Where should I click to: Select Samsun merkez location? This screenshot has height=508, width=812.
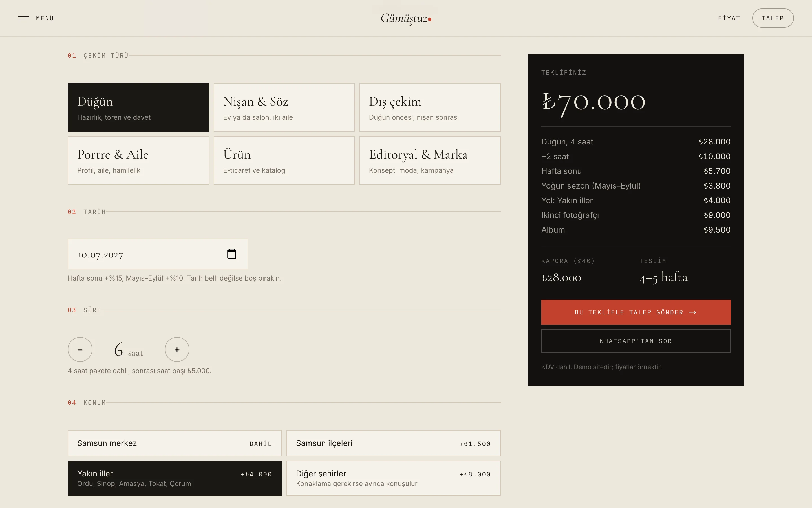pos(175,443)
